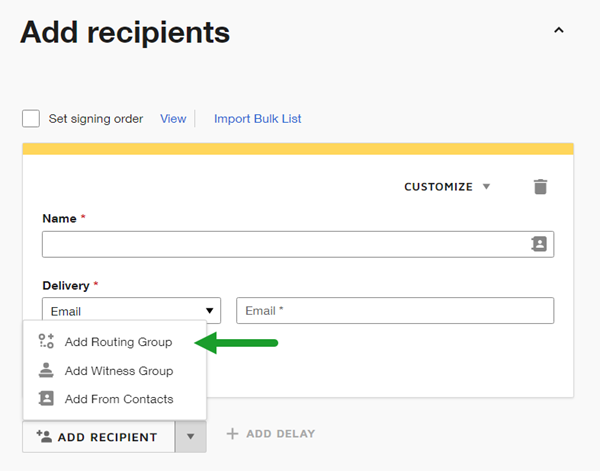Click the Import Bulk List link
Image resolution: width=600 pixels, height=471 pixels.
click(257, 119)
